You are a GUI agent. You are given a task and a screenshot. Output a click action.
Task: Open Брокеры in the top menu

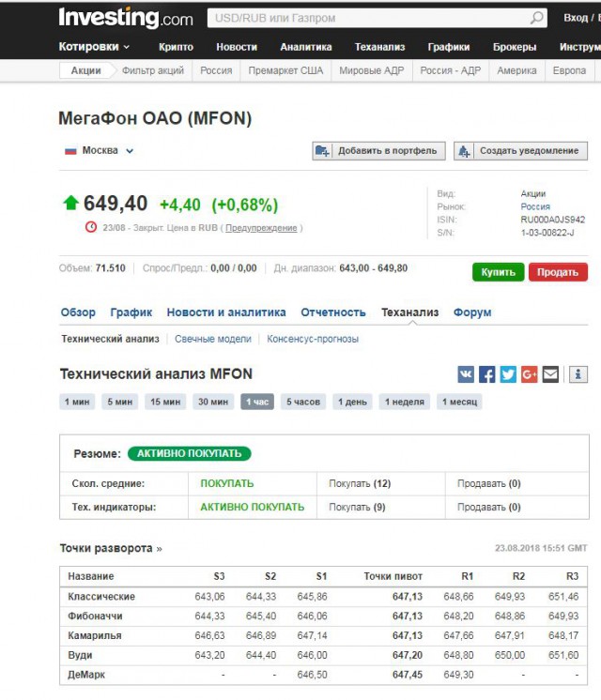pyautogui.click(x=515, y=47)
